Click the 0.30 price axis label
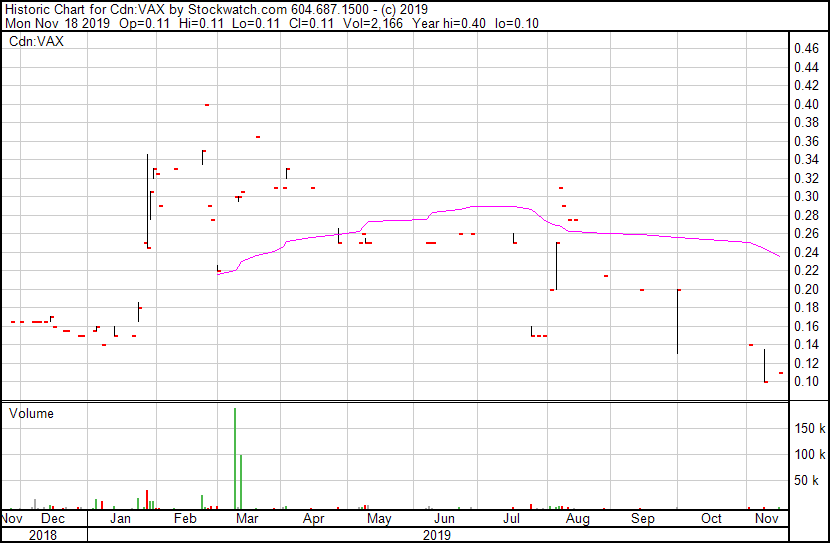Image resolution: width=830 pixels, height=543 pixels. (x=806, y=196)
